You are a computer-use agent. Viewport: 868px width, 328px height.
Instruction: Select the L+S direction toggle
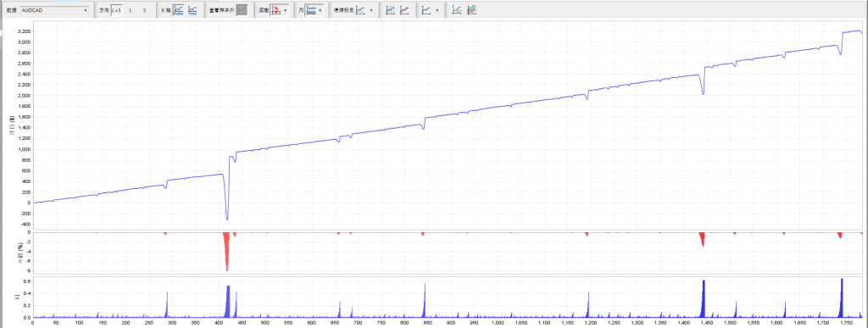click(117, 10)
